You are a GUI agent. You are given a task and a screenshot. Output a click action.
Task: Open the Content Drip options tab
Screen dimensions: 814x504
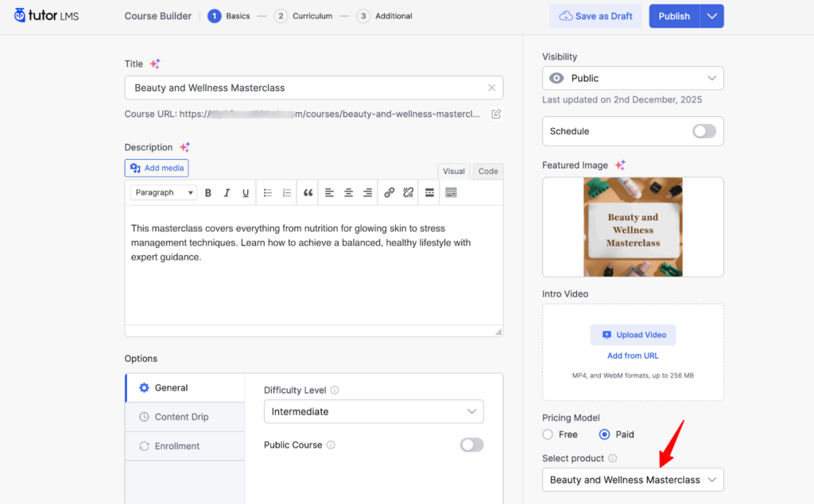(182, 417)
